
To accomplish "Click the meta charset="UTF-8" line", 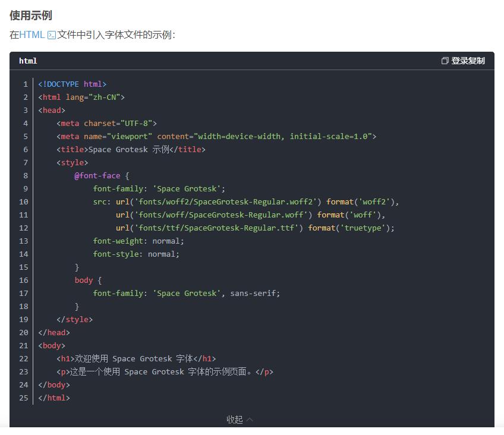I will (106, 123).
